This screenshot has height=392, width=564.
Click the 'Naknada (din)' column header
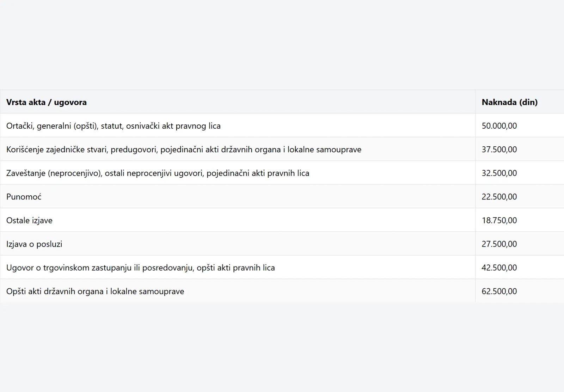(x=509, y=102)
